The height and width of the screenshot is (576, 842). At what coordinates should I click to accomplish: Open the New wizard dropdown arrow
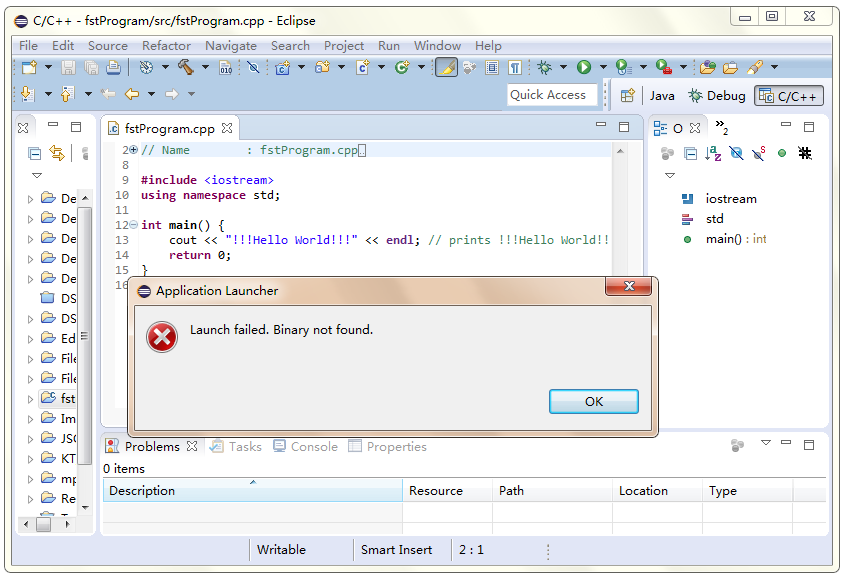tap(48, 67)
